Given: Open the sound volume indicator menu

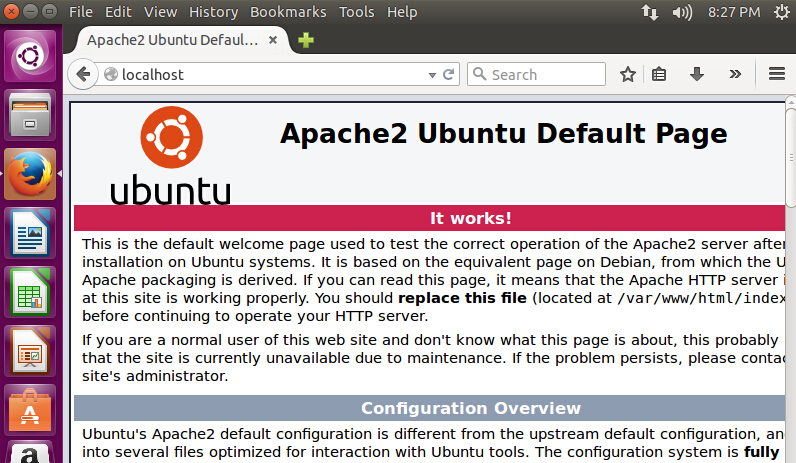Looking at the screenshot, I should (x=683, y=13).
